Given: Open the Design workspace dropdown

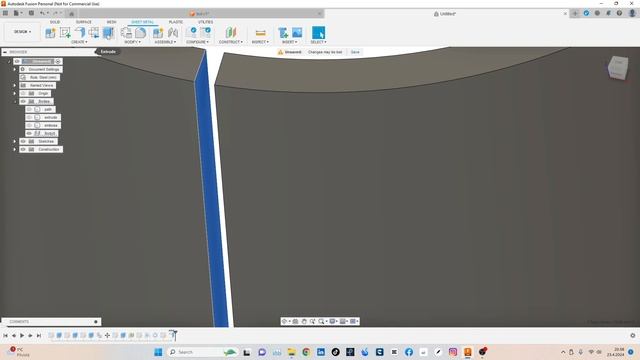Looking at the screenshot, I should pyautogui.click(x=22, y=32).
